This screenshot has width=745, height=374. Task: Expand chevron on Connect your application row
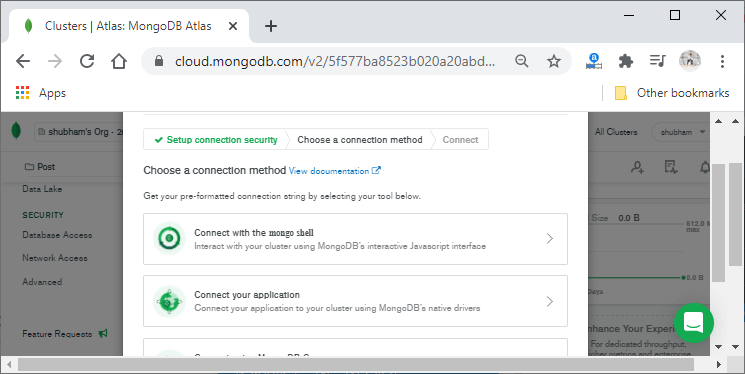[550, 301]
